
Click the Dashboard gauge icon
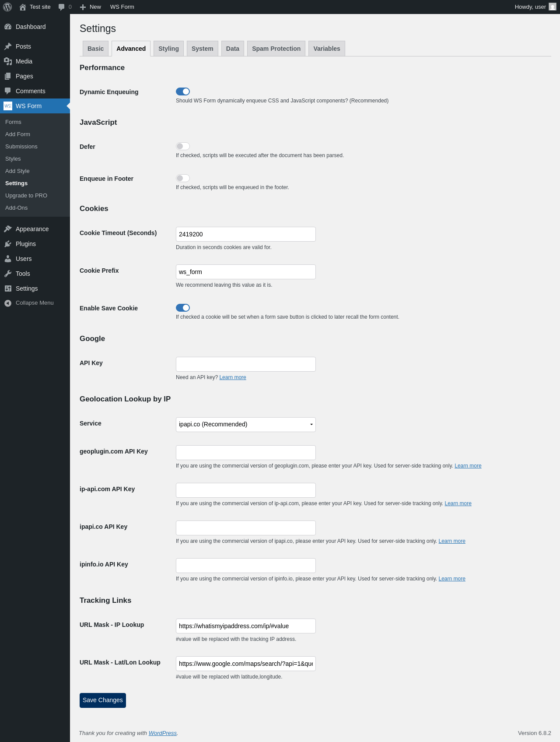coord(8,27)
